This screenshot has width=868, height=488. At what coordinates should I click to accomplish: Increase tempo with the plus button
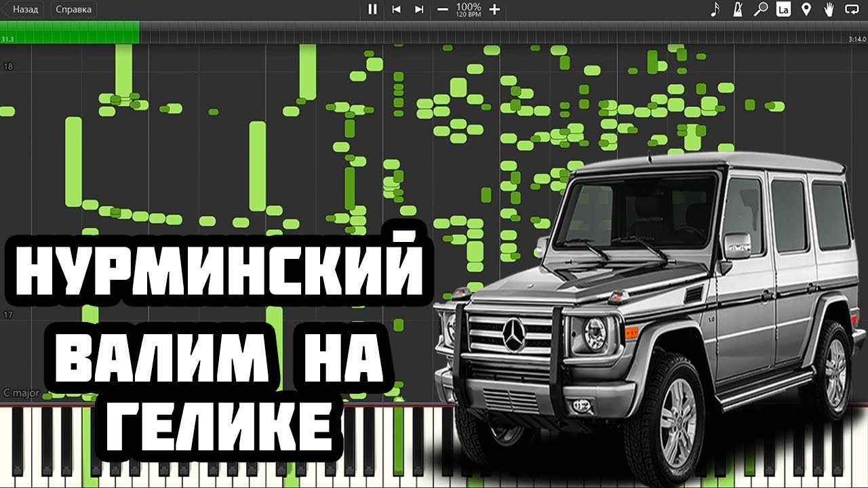[x=494, y=9]
